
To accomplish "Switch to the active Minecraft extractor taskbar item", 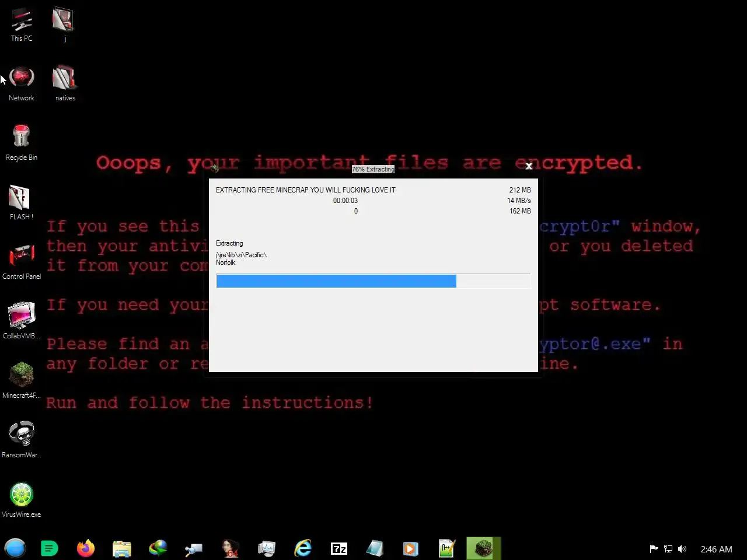I will pos(483,549).
